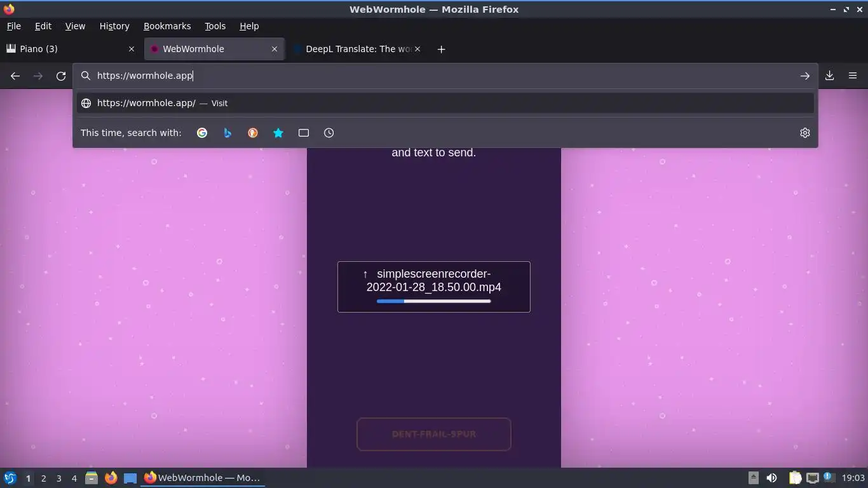
Task: Open clipboard manager tray icon
Action: (795, 478)
